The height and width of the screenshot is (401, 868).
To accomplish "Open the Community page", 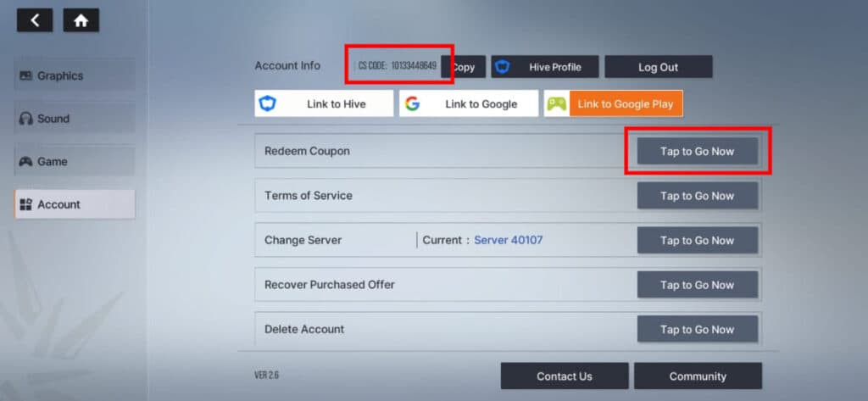I will coord(698,376).
